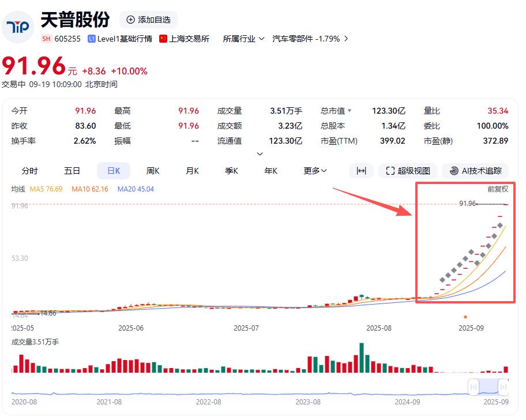The height and width of the screenshot is (420, 526).
Task: Toggle MA20 moving average line
Action: pyautogui.click(x=136, y=189)
